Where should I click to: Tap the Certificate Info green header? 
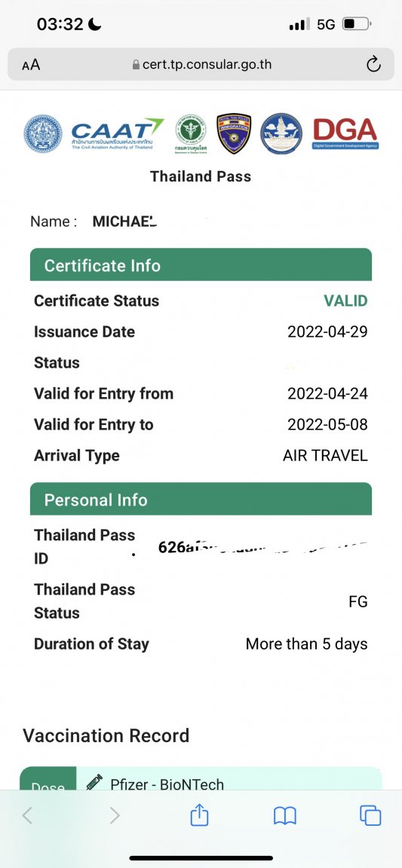(201, 265)
